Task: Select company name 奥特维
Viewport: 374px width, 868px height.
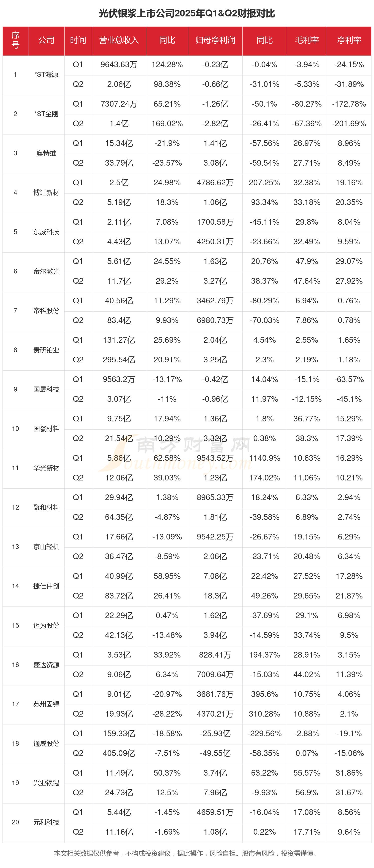Action: coord(46,153)
